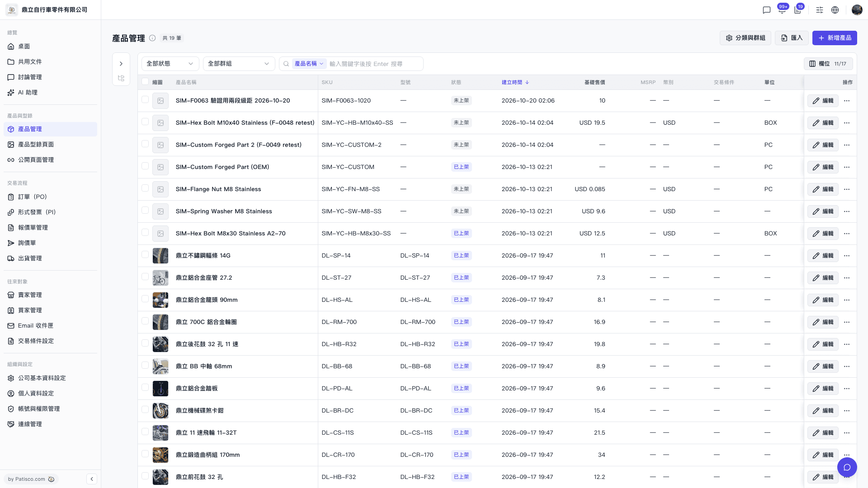
Task: Click 編輯 for SIM-Hex Bolt M10x40 row
Action: tap(823, 123)
